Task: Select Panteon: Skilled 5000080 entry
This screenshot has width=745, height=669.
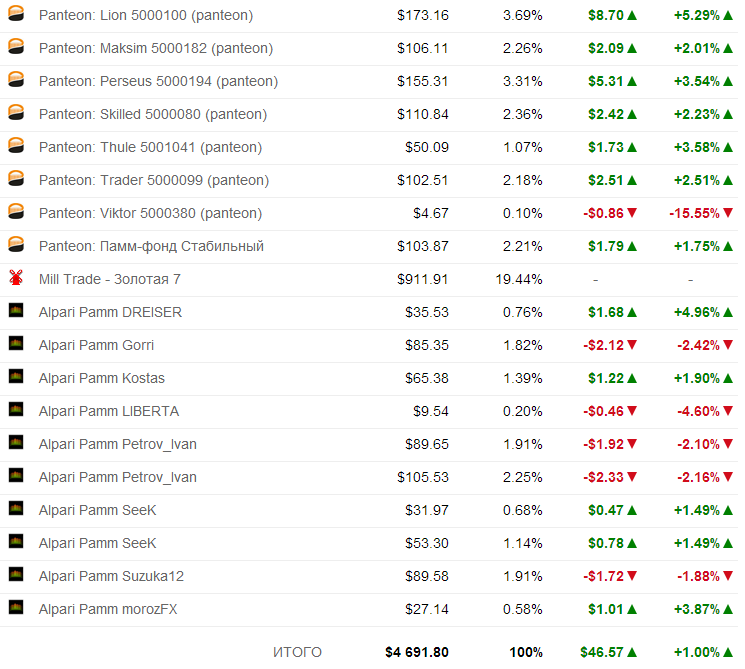Action: [153, 115]
